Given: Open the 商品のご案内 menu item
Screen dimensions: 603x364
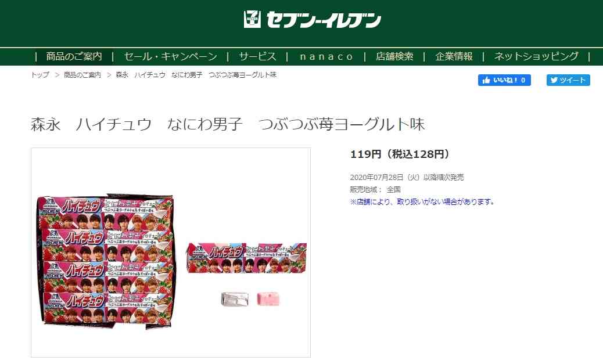Looking at the screenshot, I should pyautogui.click(x=74, y=56).
